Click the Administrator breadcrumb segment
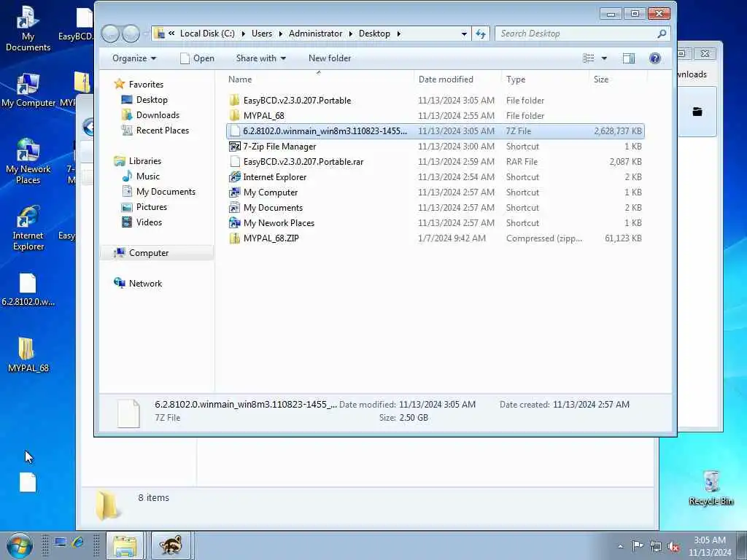Viewport: 747px width, 560px height. click(x=315, y=34)
